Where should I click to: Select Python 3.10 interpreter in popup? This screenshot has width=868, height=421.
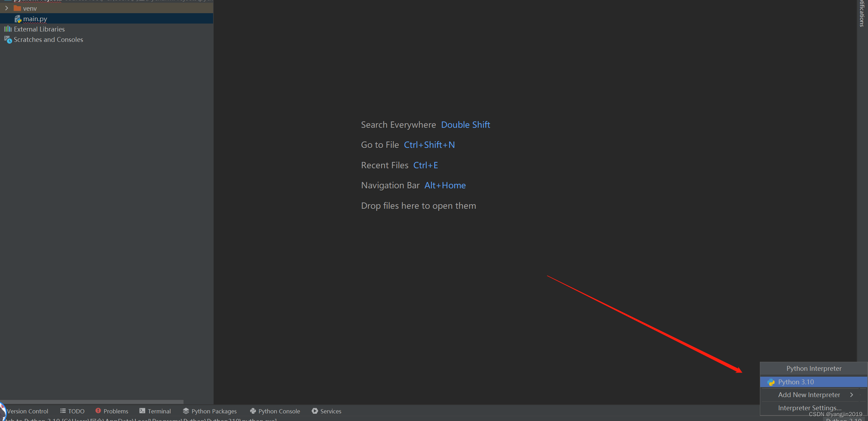(x=814, y=382)
